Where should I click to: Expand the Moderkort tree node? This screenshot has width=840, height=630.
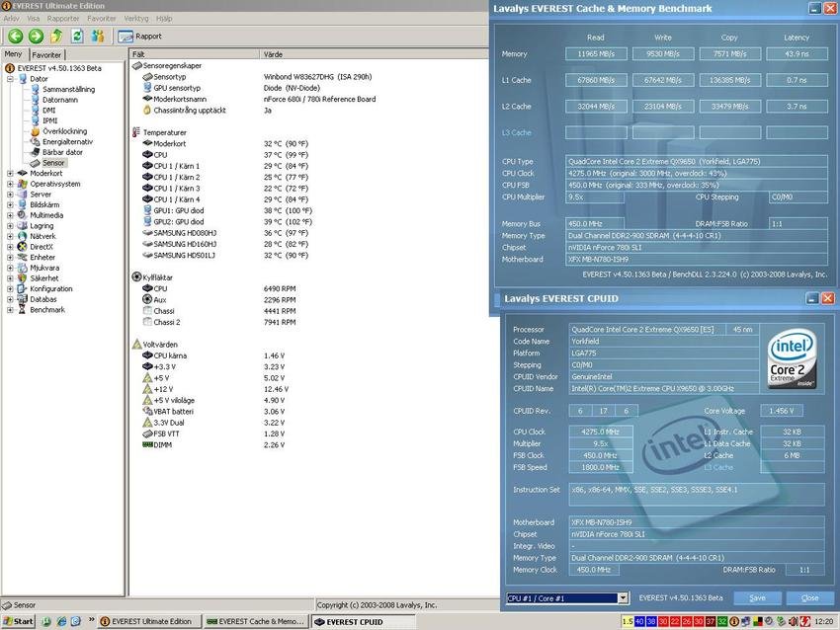(x=10, y=174)
